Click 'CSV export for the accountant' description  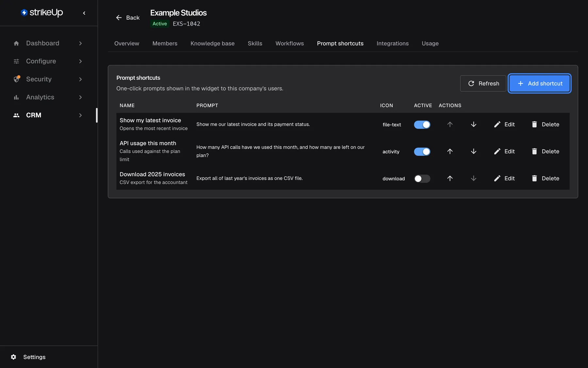tap(154, 183)
